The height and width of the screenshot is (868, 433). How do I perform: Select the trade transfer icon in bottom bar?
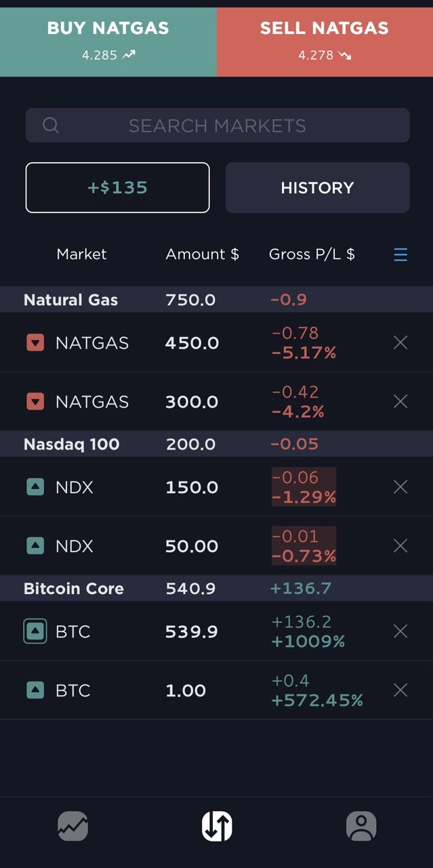click(x=217, y=825)
